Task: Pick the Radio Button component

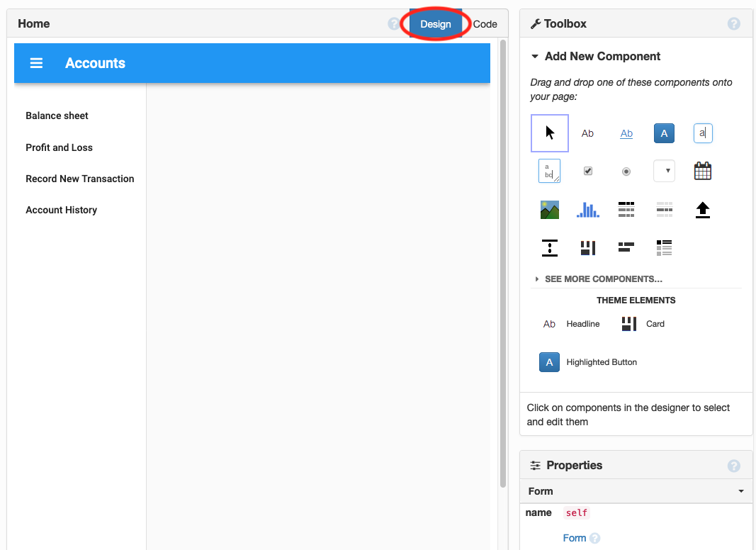Action: (626, 170)
